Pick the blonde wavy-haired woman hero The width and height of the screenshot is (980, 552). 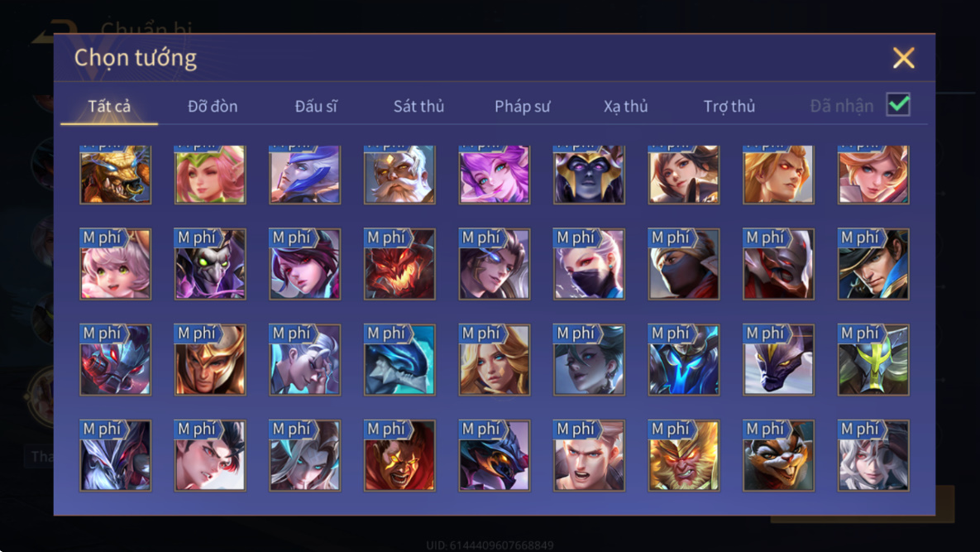pos(494,359)
